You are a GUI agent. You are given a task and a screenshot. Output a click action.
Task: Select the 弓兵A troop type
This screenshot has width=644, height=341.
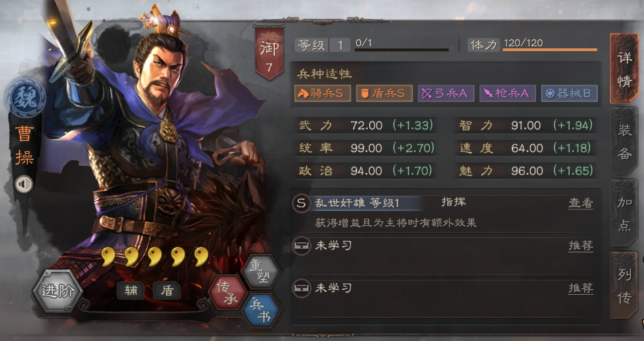[x=446, y=93]
